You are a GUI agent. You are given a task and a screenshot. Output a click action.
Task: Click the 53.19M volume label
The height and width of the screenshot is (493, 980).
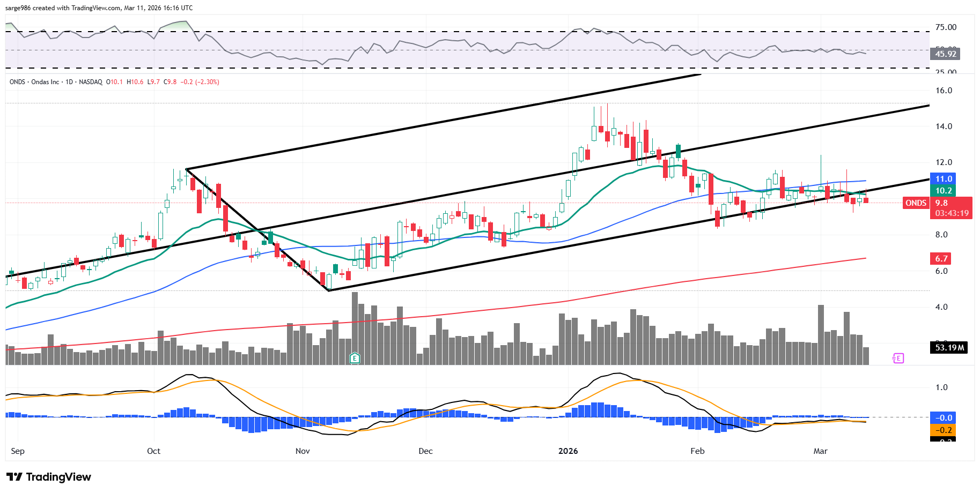coord(949,348)
